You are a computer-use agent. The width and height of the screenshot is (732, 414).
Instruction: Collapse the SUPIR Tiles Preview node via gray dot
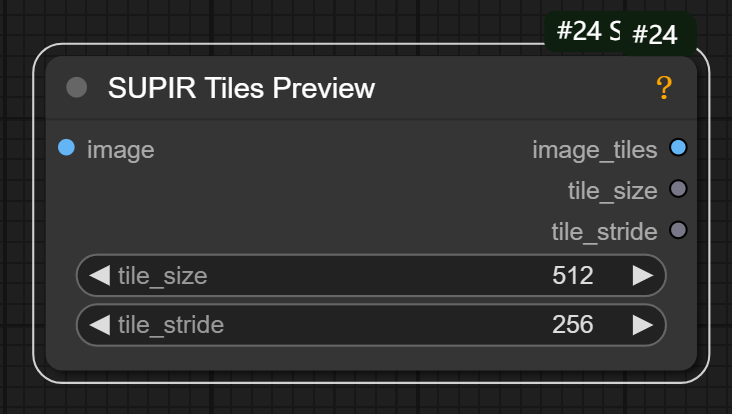[x=76, y=88]
